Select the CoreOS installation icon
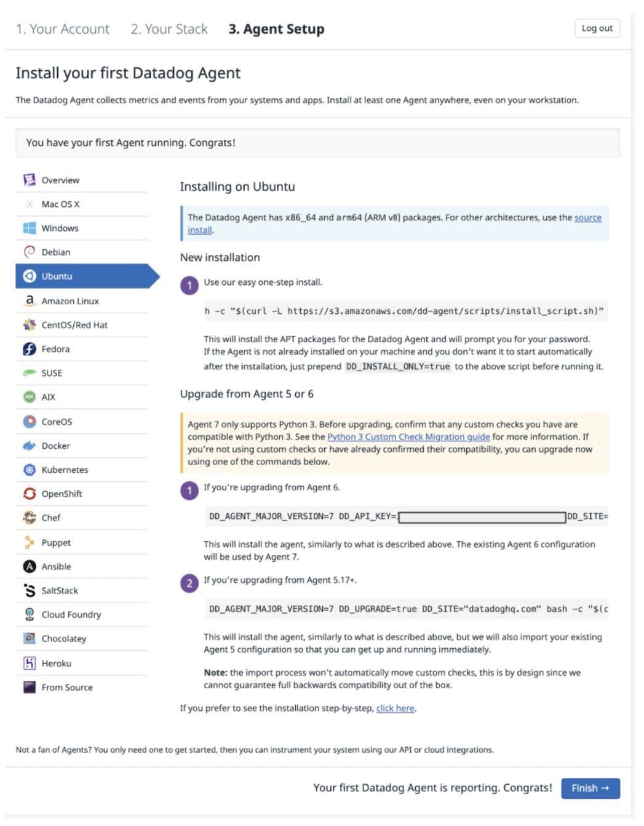This screenshot has width=644, height=826. click(x=29, y=422)
